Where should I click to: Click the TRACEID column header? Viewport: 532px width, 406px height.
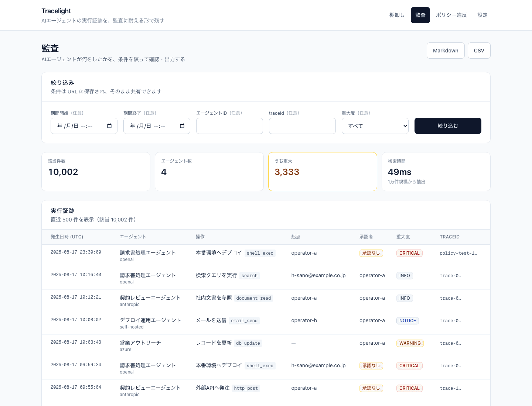tap(450, 237)
